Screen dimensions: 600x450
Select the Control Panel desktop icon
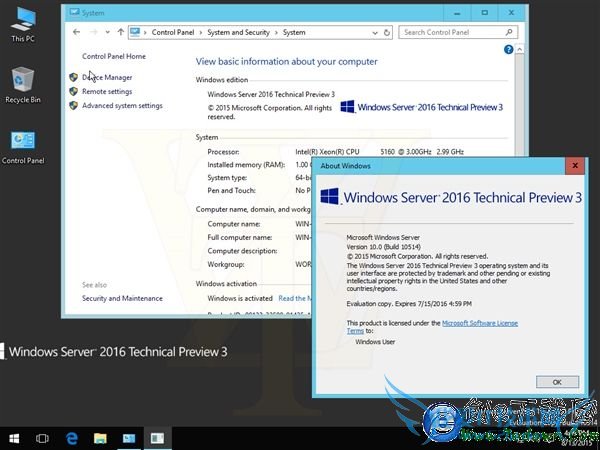23,147
